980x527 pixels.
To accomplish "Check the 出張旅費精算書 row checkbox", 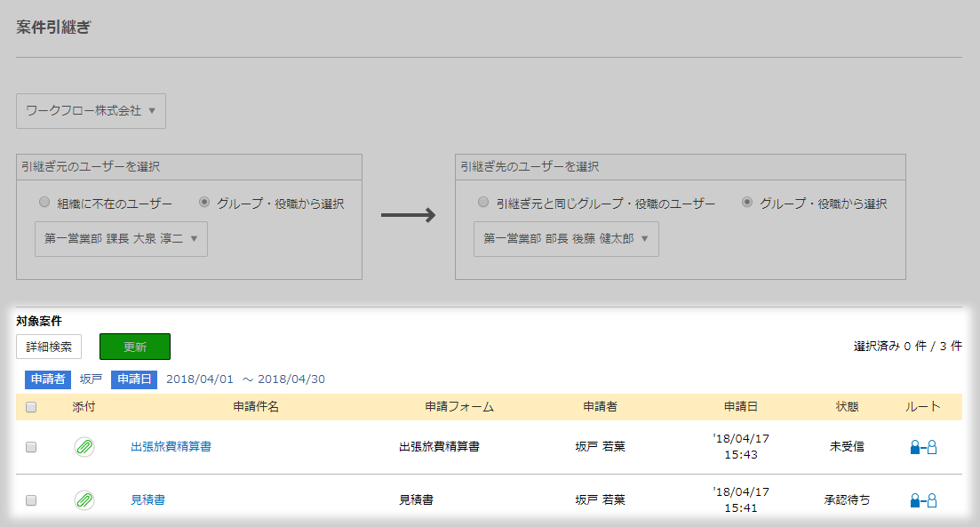I will pyautogui.click(x=31, y=447).
